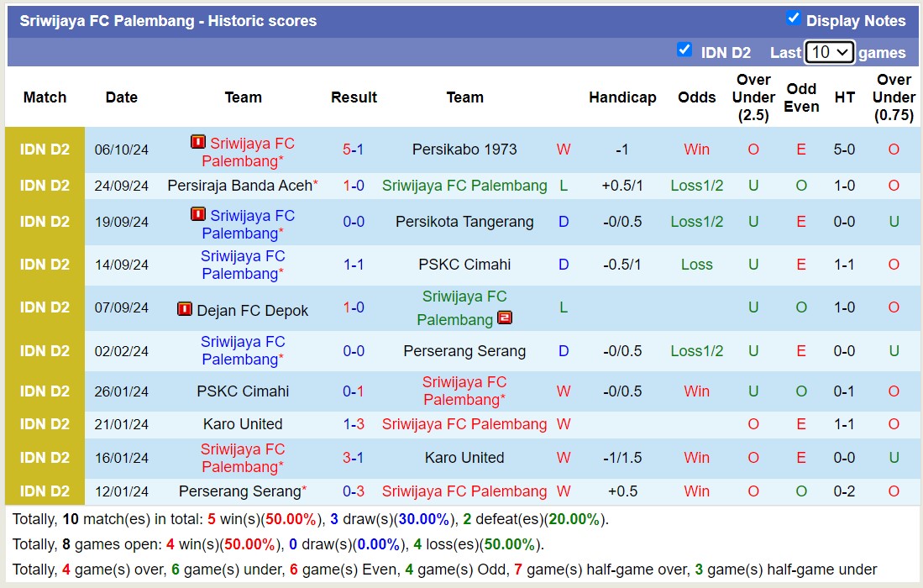The width and height of the screenshot is (923, 588).
Task: Select the Persikota Tangerang team name
Action: (x=464, y=222)
